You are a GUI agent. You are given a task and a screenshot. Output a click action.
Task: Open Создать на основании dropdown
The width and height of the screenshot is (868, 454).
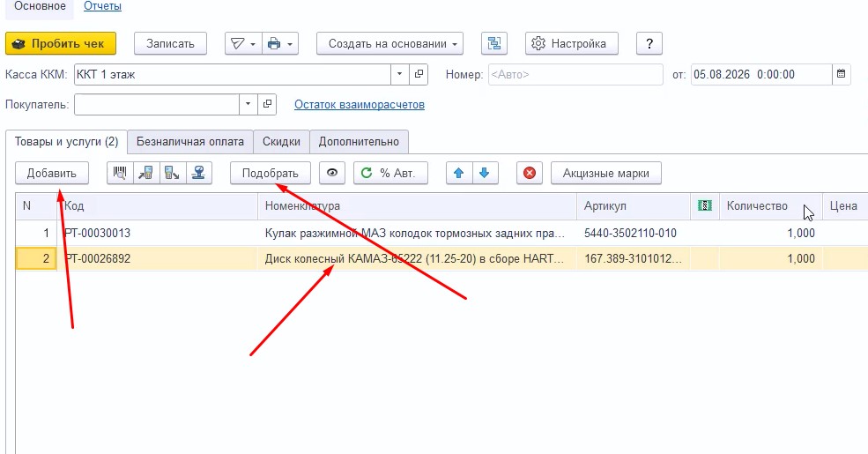[x=389, y=44]
